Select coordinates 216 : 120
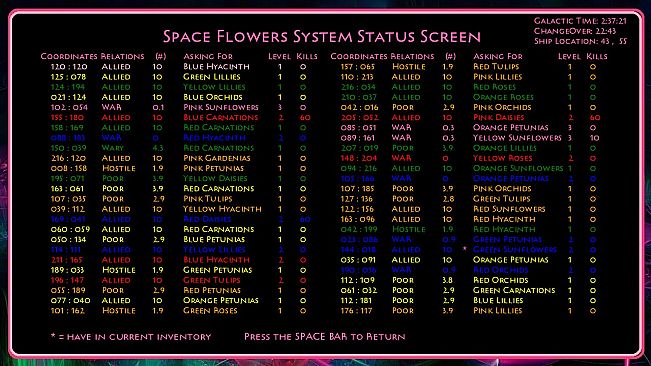Viewport: 651px width, 366px height. [68, 158]
